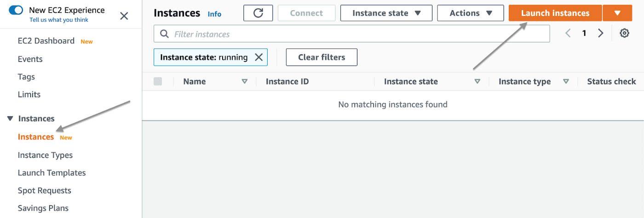Image resolution: width=644 pixels, height=218 pixels.
Task: Open the Tell us what you think link
Action: (x=59, y=20)
